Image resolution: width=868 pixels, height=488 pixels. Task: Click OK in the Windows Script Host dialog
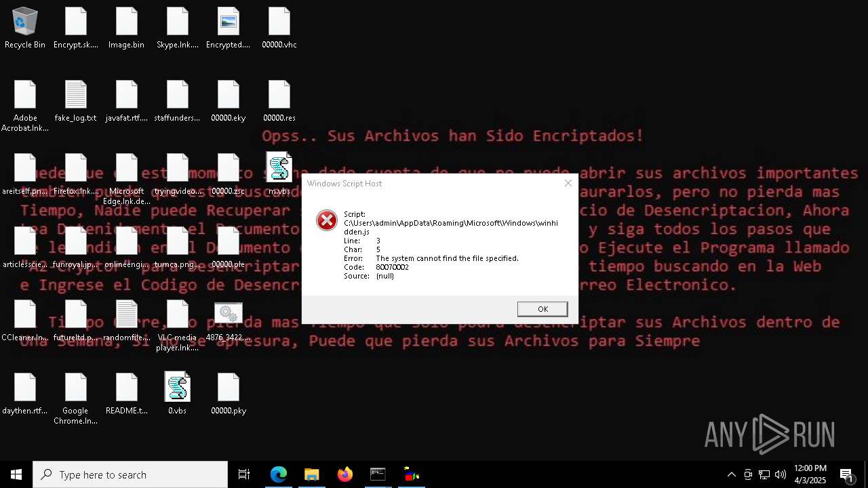542,309
